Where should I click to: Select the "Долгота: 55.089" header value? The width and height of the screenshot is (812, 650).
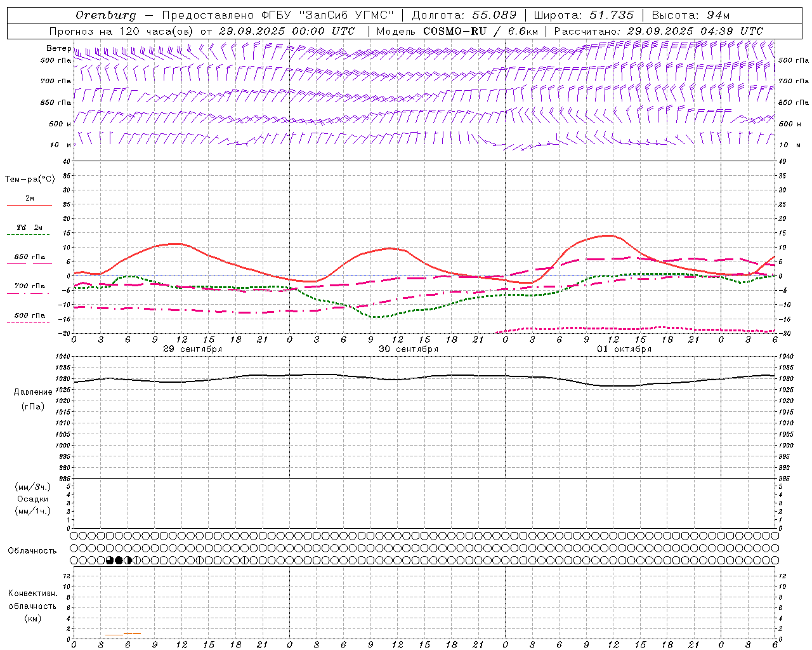[x=464, y=15]
